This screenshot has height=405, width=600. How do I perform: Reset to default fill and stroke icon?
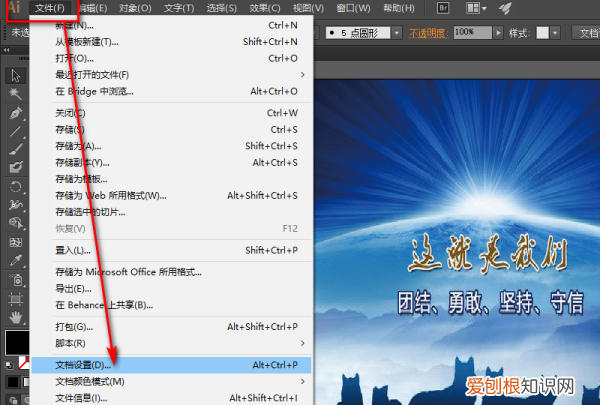pyautogui.click(x=9, y=365)
